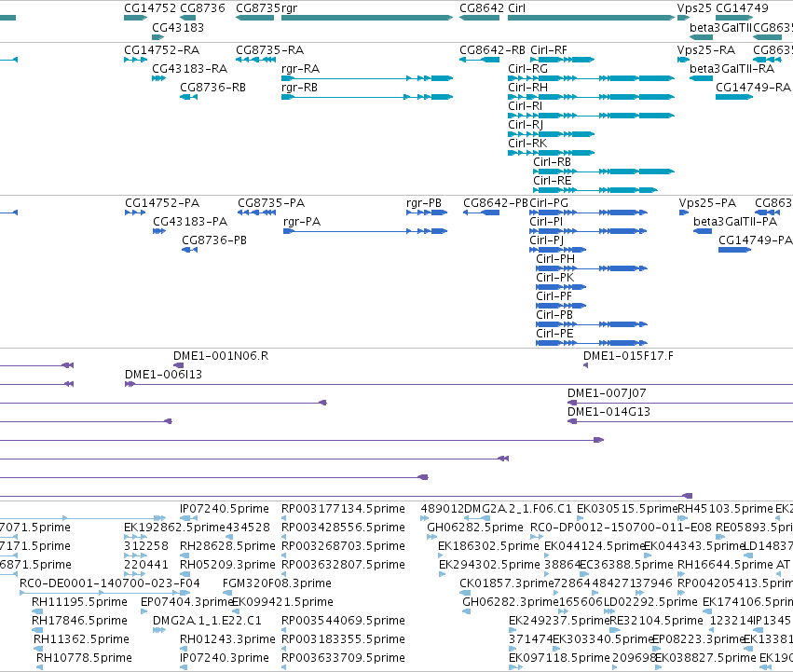Viewport: 793px width, 672px height.
Task: Open the beta3GalTII-RA transcript label
Action: 731,69
